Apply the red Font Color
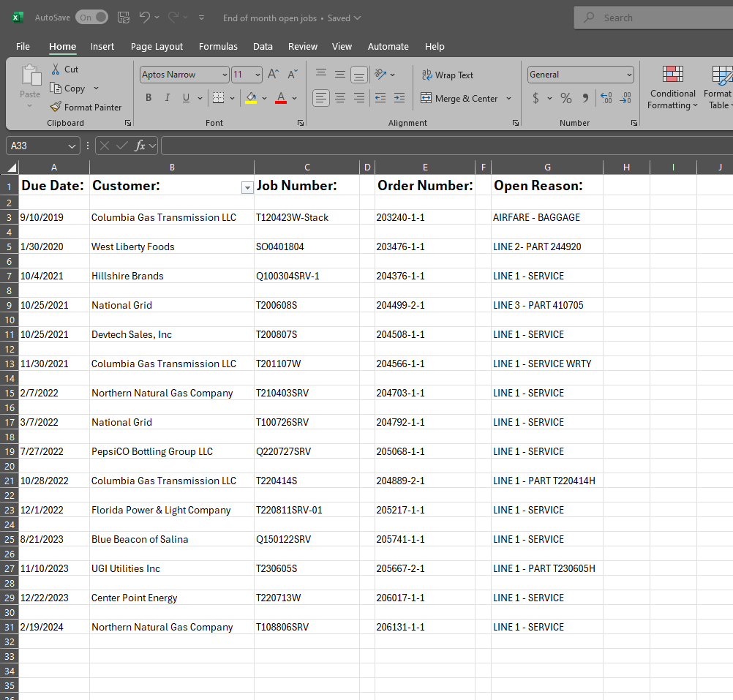Image resolution: width=733 pixels, height=700 pixels. (x=281, y=98)
